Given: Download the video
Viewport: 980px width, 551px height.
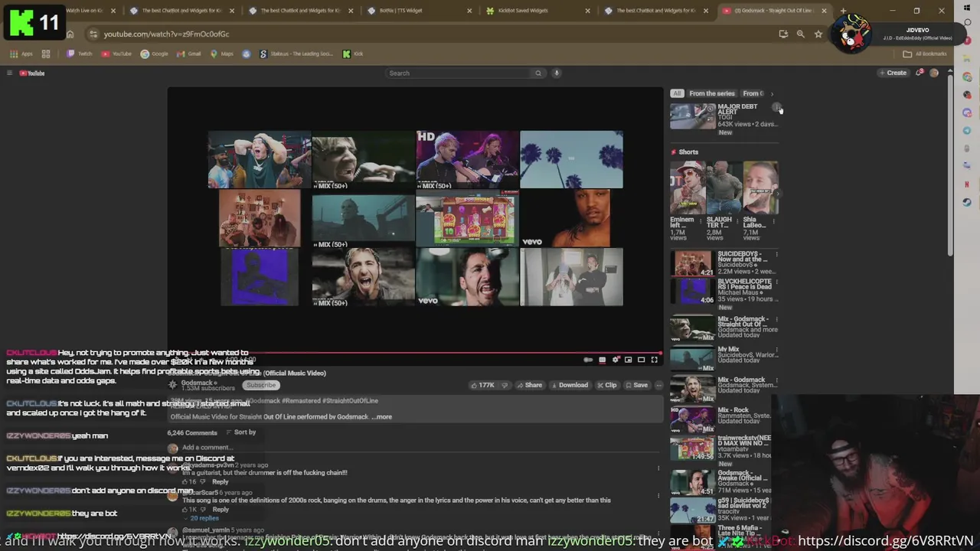Looking at the screenshot, I should 569,385.
